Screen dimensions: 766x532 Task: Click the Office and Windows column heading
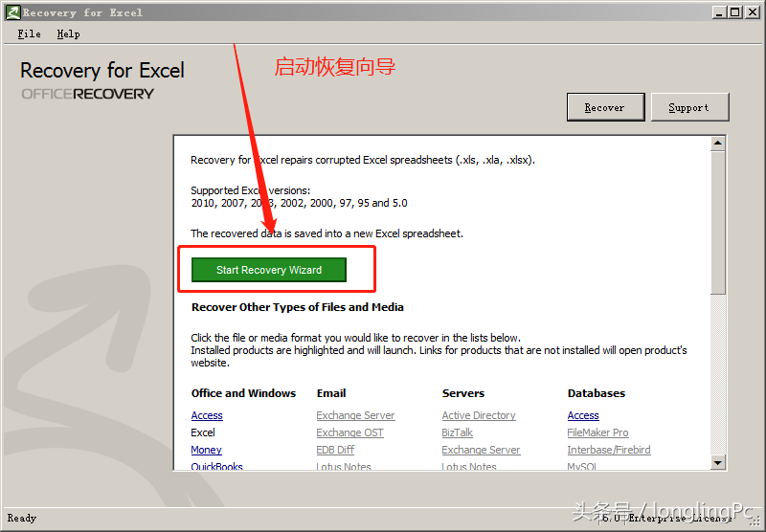(243, 393)
